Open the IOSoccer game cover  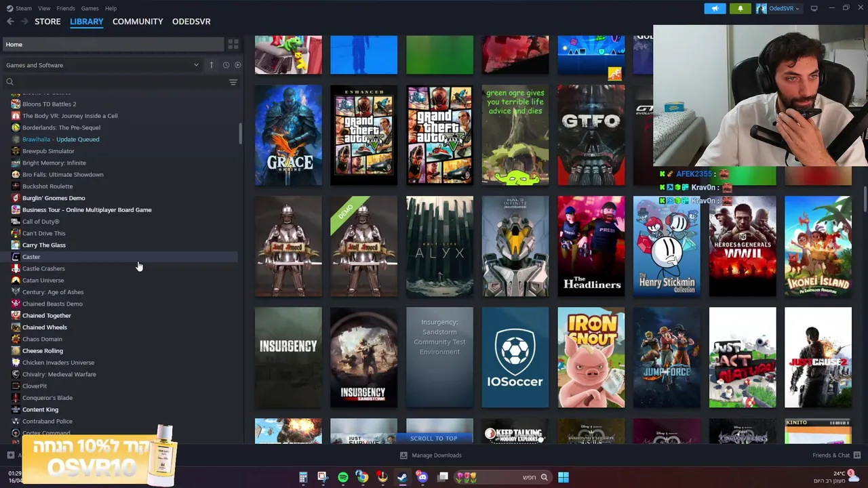[x=515, y=358]
